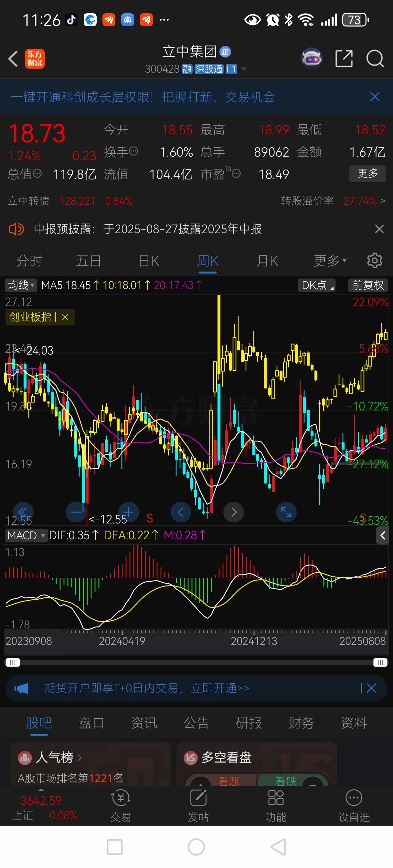Dismiss the 中报预披露 notice
This screenshot has height=868, width=393.
click(x=379, y=229)
